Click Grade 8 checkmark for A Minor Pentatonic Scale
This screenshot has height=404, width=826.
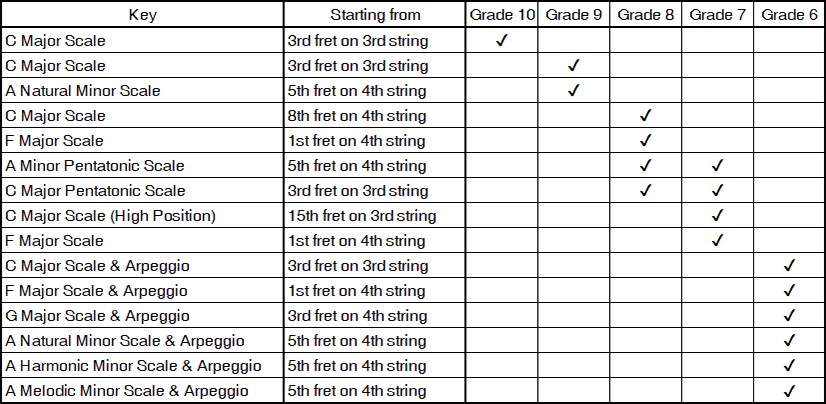click(646, 166)
